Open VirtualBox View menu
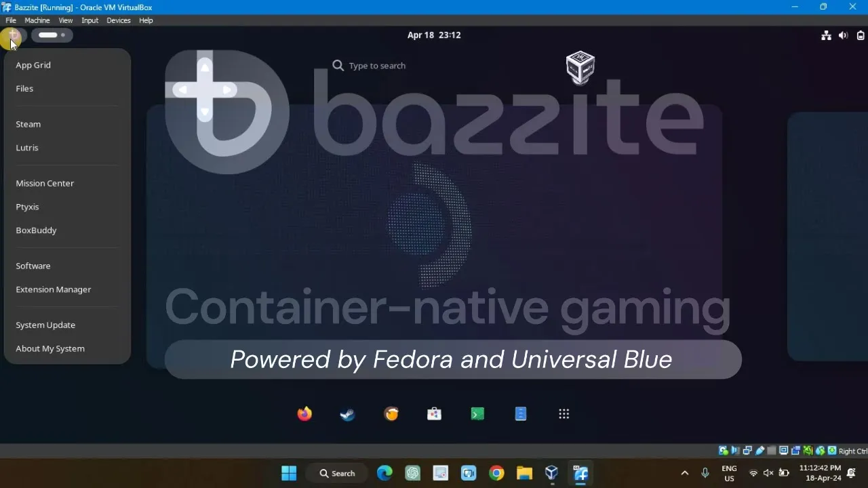Viewport: 868px width, 488px height. pos(66,20)
